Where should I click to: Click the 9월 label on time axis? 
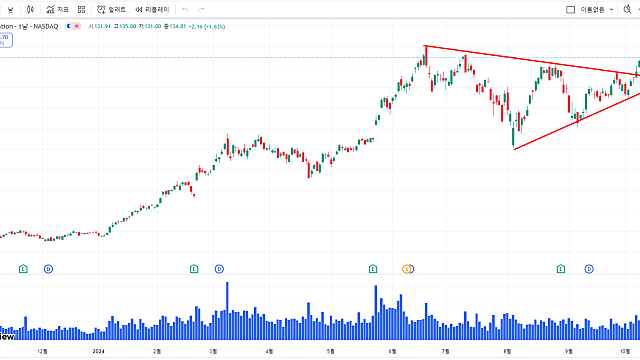569,351
